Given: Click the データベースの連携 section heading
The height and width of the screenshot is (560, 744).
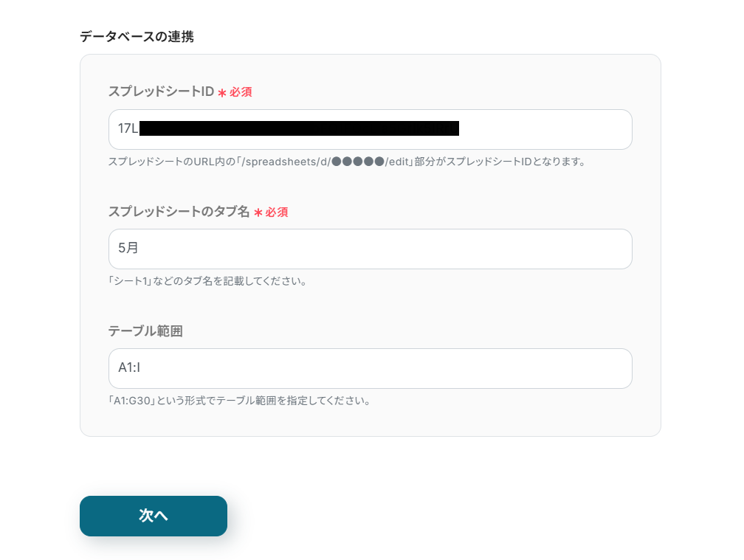Looking at the screenshot, I should click(137, 36).
